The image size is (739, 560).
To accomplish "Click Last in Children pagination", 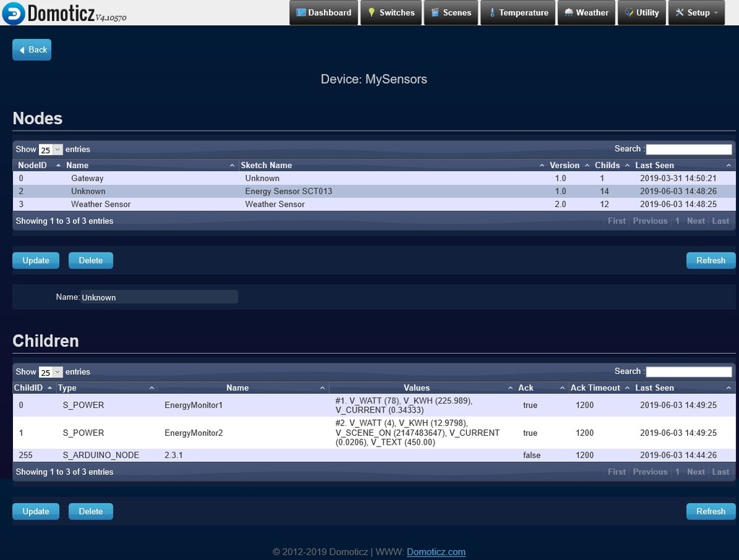I will point(721,472).
